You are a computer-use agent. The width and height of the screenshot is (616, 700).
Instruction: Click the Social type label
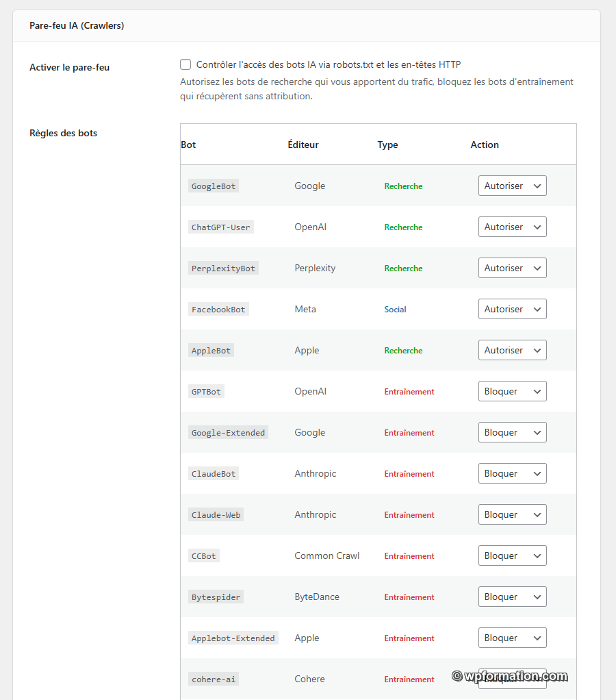point(395,310)
